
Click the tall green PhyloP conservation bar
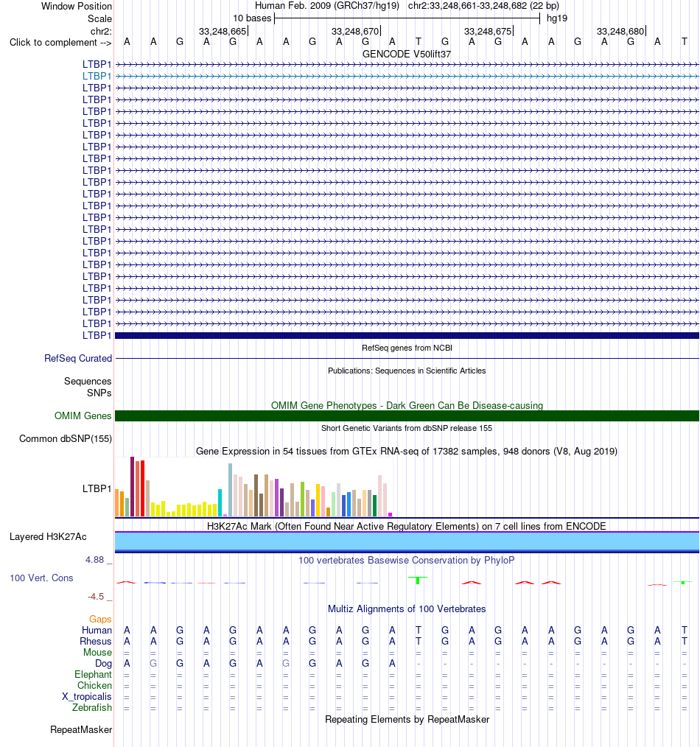(418, 581)
